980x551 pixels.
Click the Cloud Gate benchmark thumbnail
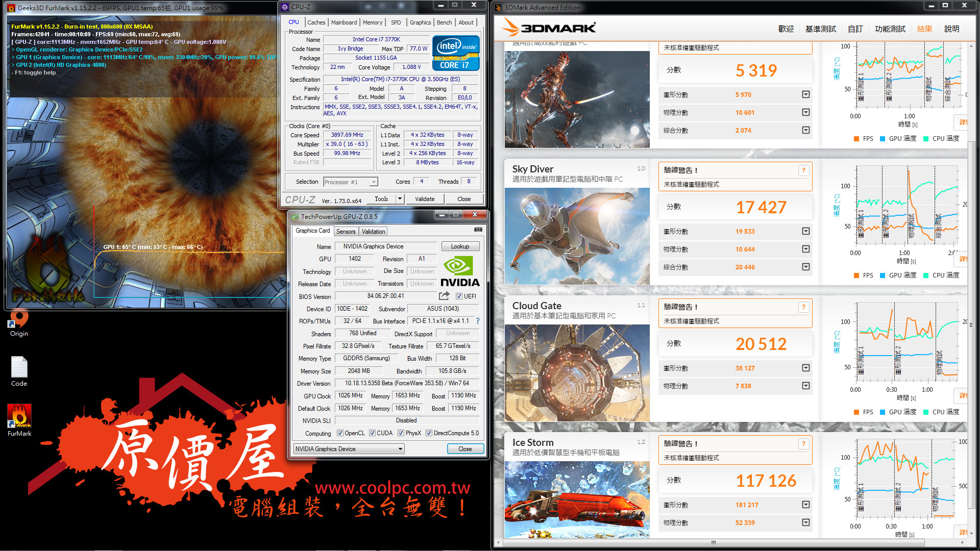tap(577, 372)
